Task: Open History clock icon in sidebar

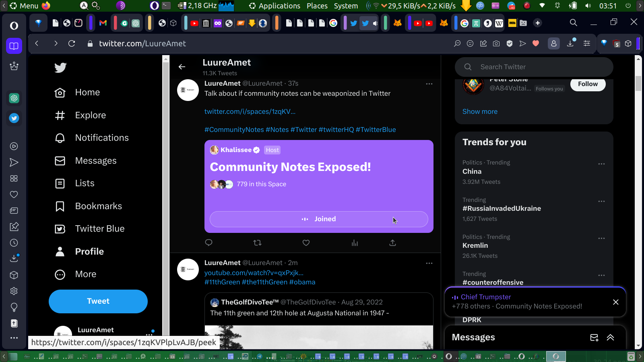Action: pyautogui.click(x=14, y=243)
